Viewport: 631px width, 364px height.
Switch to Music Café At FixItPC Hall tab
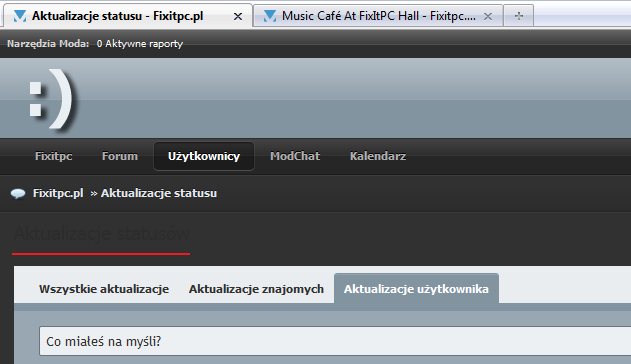click(x=378, y=16)
